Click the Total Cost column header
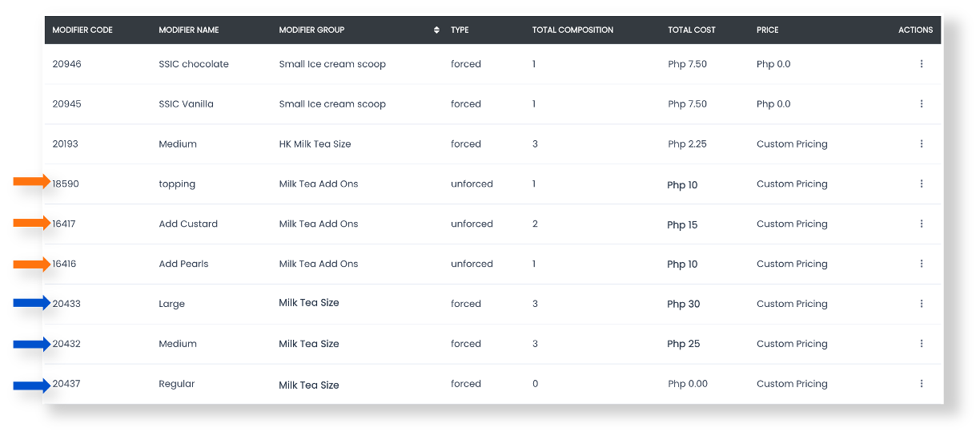 692,30
